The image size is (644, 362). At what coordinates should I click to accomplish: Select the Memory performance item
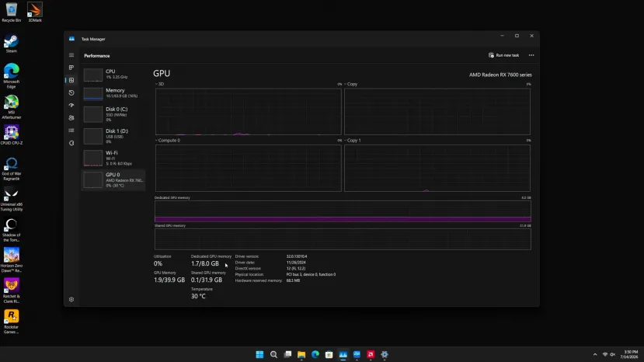pos(113,93)
